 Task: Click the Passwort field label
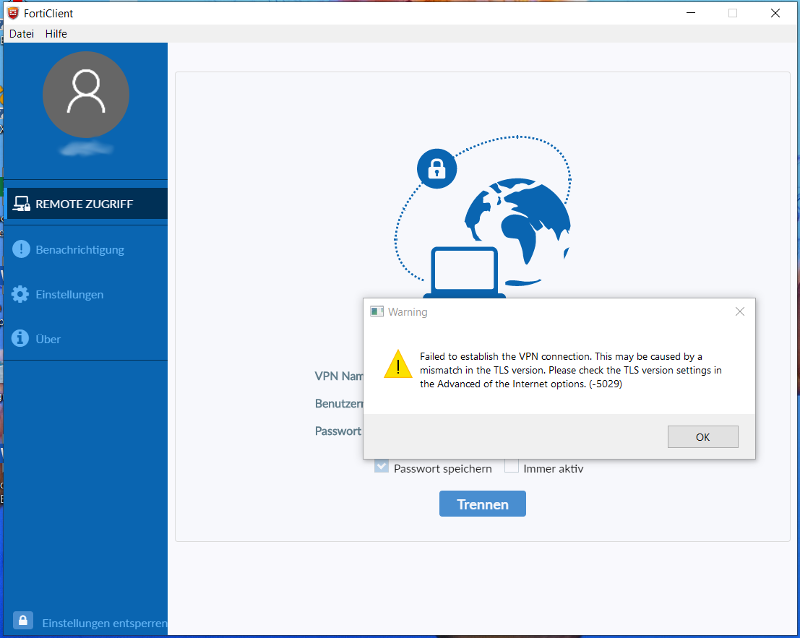click(338, 431)
